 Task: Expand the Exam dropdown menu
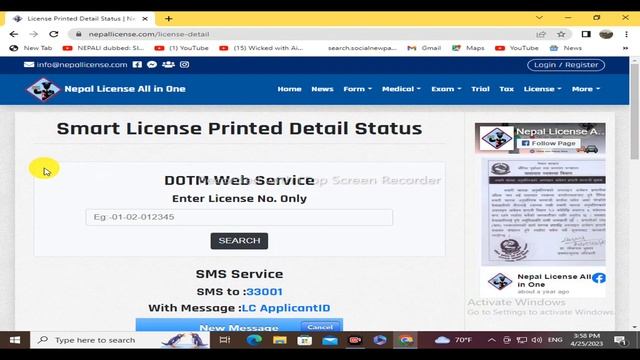446,89
